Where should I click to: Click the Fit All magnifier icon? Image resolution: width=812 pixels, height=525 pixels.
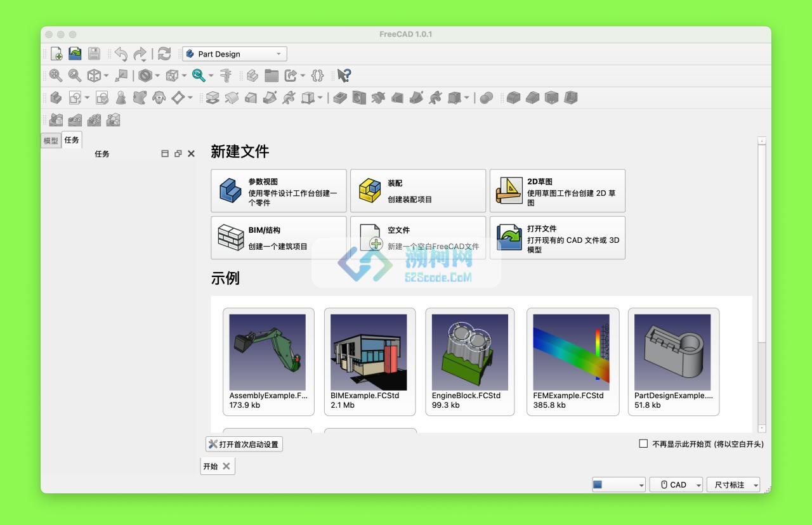56,75
